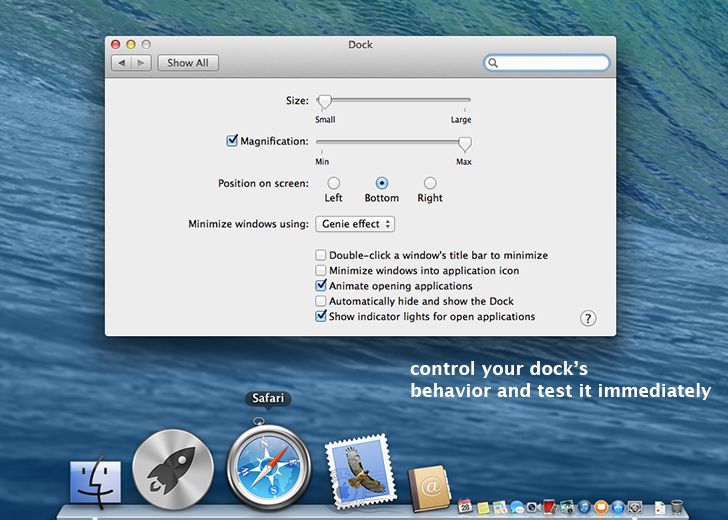The width and height of the screenshot is (728, 520).
Task: Click the Size slider thumb
Action: pos(324,102)
